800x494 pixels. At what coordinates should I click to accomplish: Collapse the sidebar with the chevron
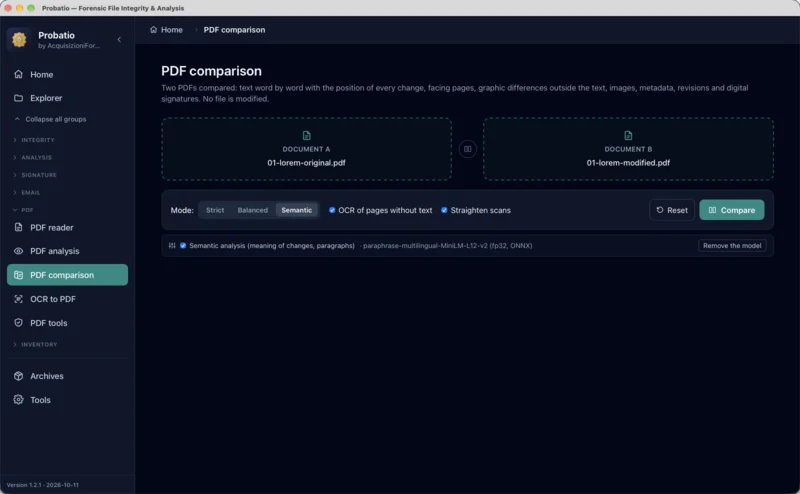point(119,39)
